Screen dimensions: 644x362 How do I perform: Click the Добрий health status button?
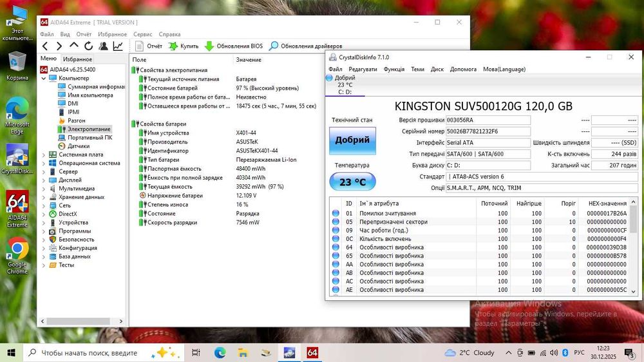click(x=352, y=140)
